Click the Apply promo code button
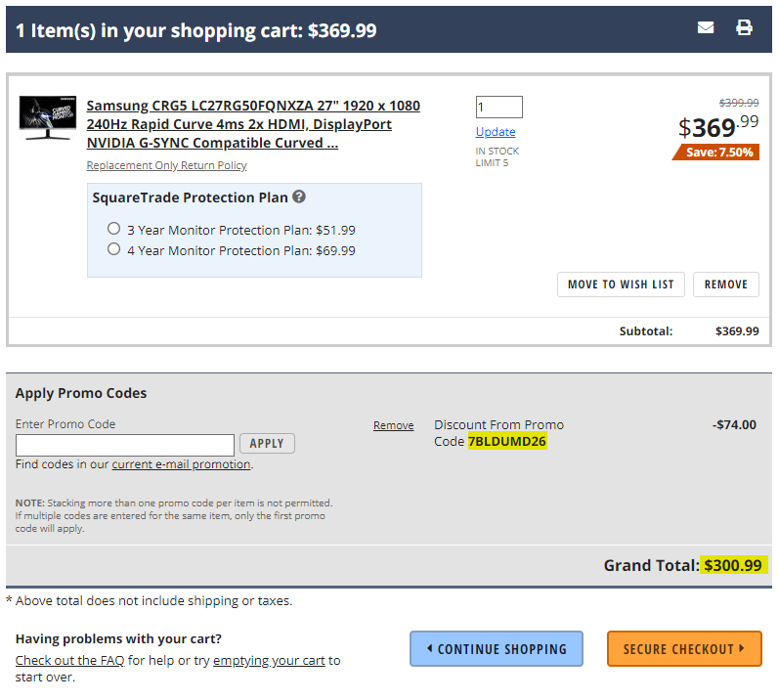This screenshot has height=700, width=779. pos(267,443)
